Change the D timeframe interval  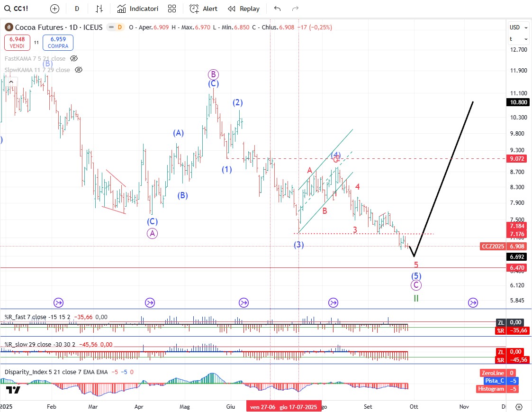(77, 9)
